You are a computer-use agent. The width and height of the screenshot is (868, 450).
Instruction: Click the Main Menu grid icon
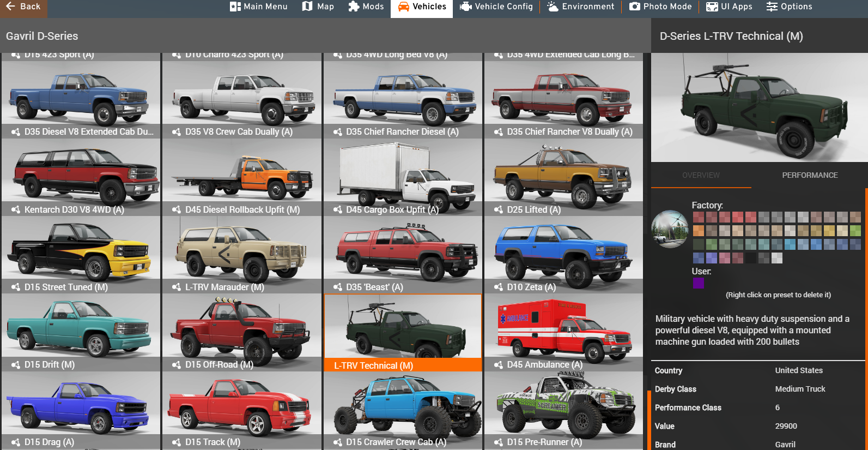click(235, 7)
